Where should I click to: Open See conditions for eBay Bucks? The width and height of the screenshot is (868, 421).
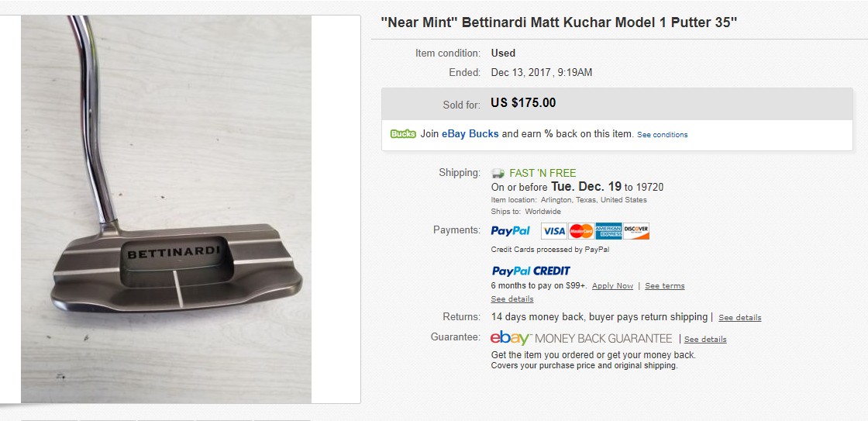coord(662,135)
